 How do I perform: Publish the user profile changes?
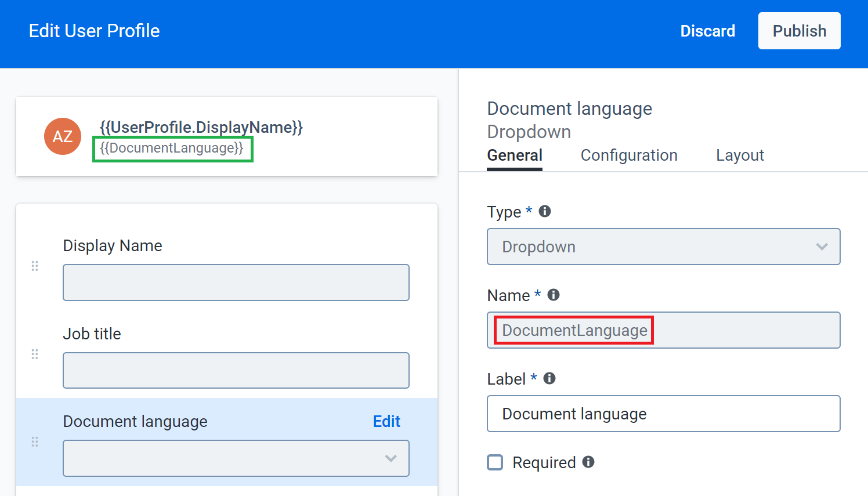[799, 31]
